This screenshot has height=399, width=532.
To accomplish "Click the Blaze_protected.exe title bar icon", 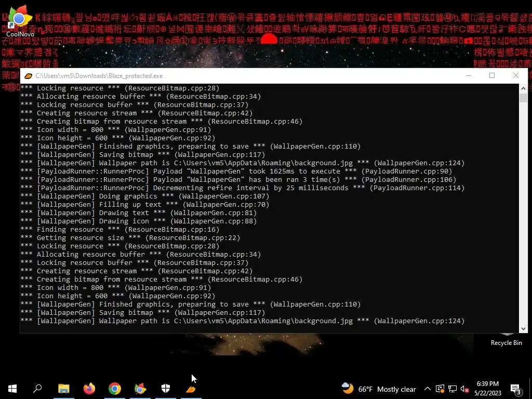I will [29, 76].
